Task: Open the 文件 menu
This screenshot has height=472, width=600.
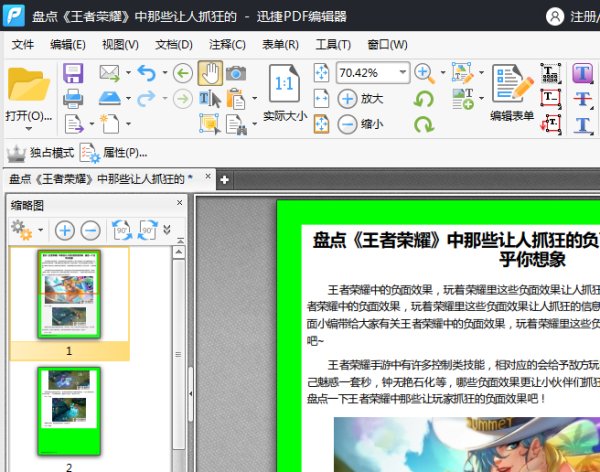Action: click(x=23, y=44)
